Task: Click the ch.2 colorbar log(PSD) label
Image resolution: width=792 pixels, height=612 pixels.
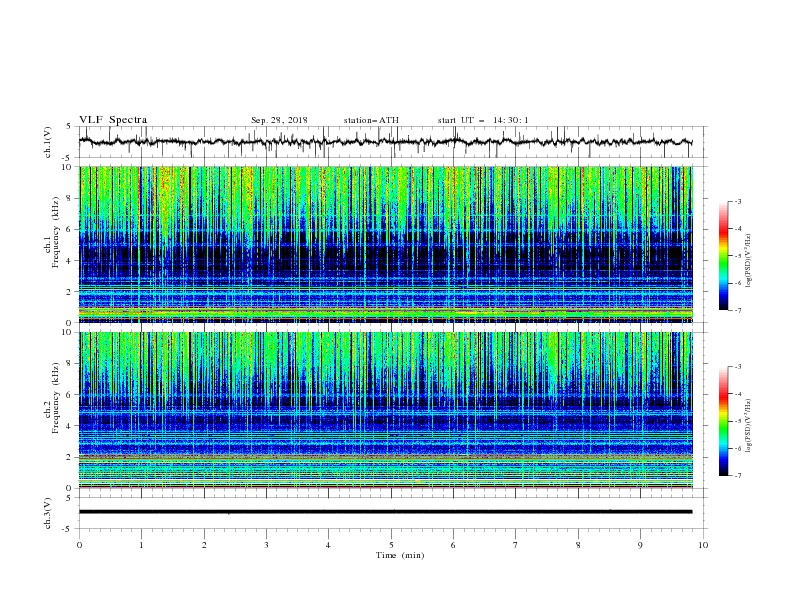Action: (x=749, y=425)
